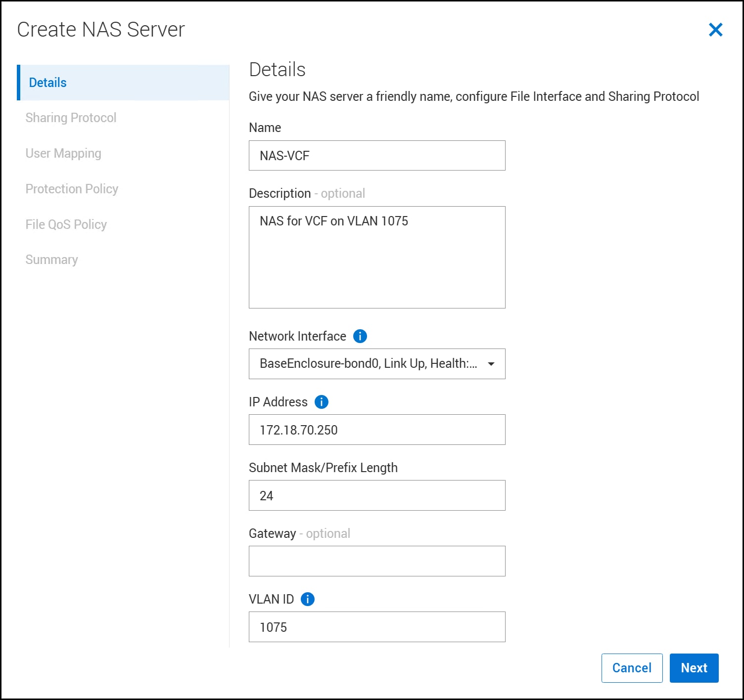
Task: Go to the User Mapping step
Action: coord(63,153)
